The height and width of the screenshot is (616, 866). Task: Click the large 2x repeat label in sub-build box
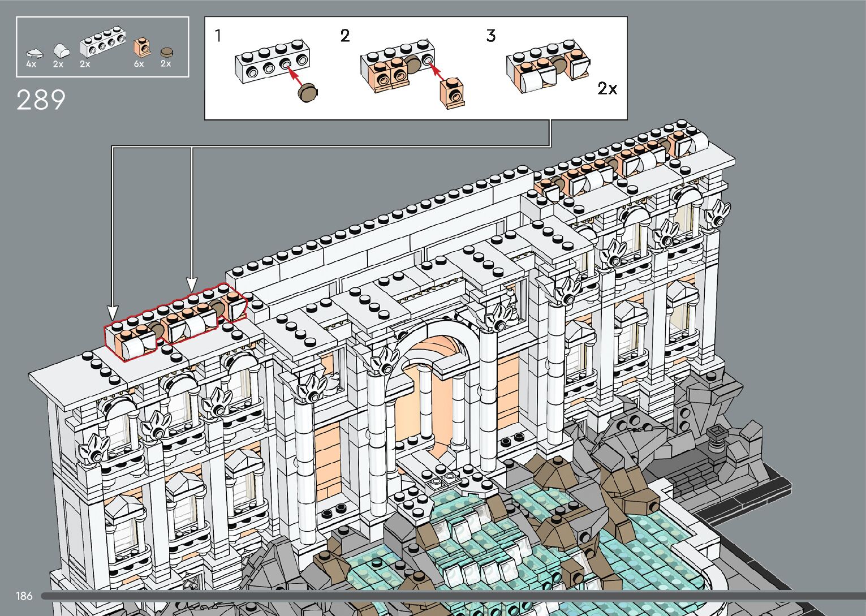pyautogui.click(x=607, y=88)
